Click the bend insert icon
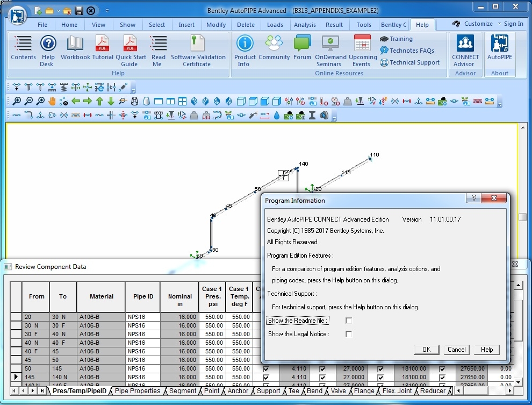 [x=28, y=116]
